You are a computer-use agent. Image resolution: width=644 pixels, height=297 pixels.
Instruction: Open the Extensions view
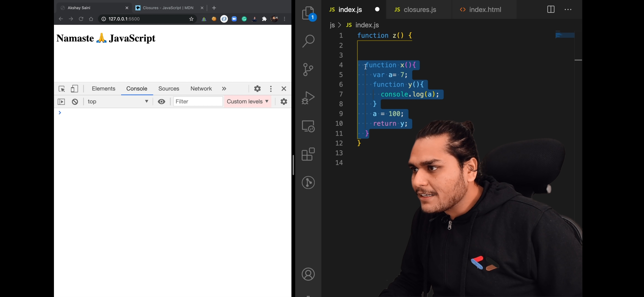click(308, 154)
